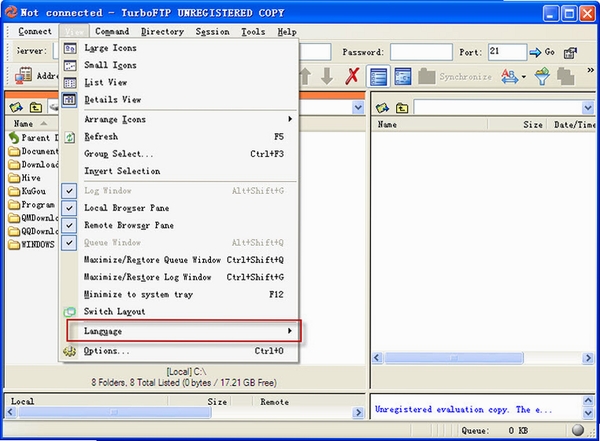The height and width of the screenshot is (441, 600).
Task: Click the funnel filter icon
Action: point(542,76)
